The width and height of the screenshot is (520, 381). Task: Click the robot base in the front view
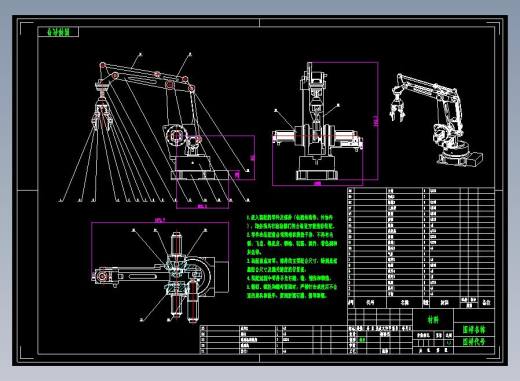[x=317, y=168]
